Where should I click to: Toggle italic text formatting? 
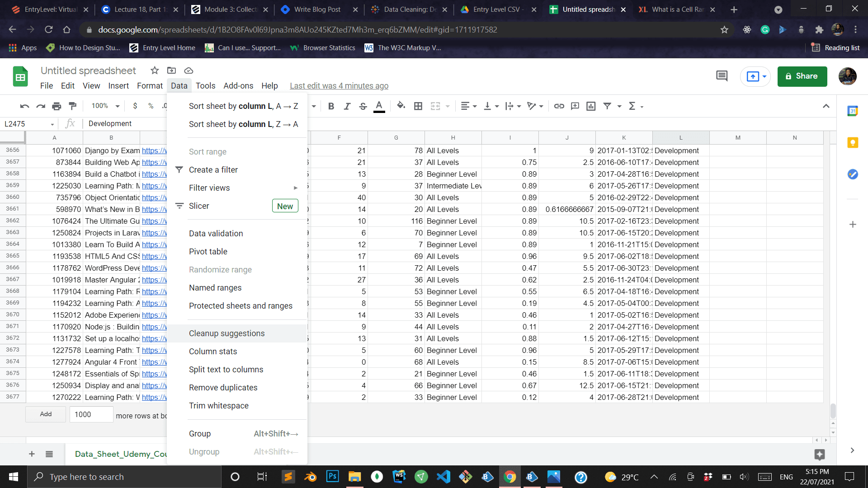tap(347, 106)
